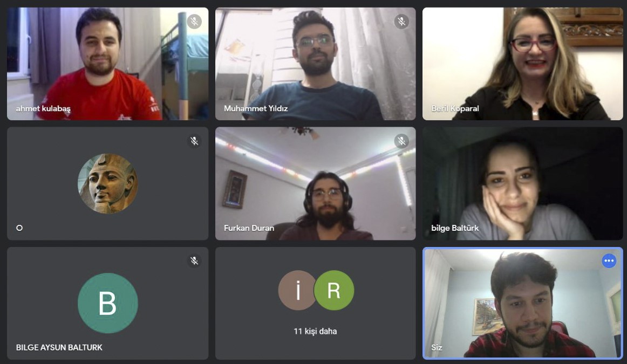Click the green B avatar circle
The width and height of the screenshot is (627, 364).
coord(107,303)
